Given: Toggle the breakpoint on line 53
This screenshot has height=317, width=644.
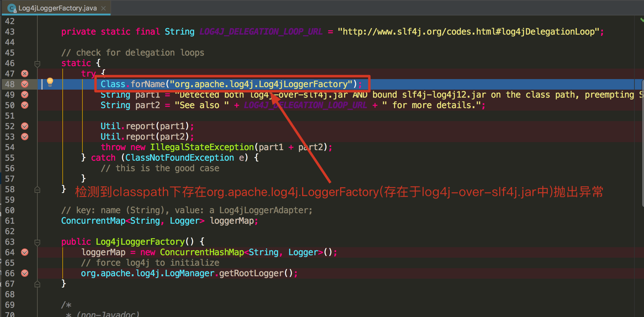Looking at the screenshot, I should tap(25, 137).
